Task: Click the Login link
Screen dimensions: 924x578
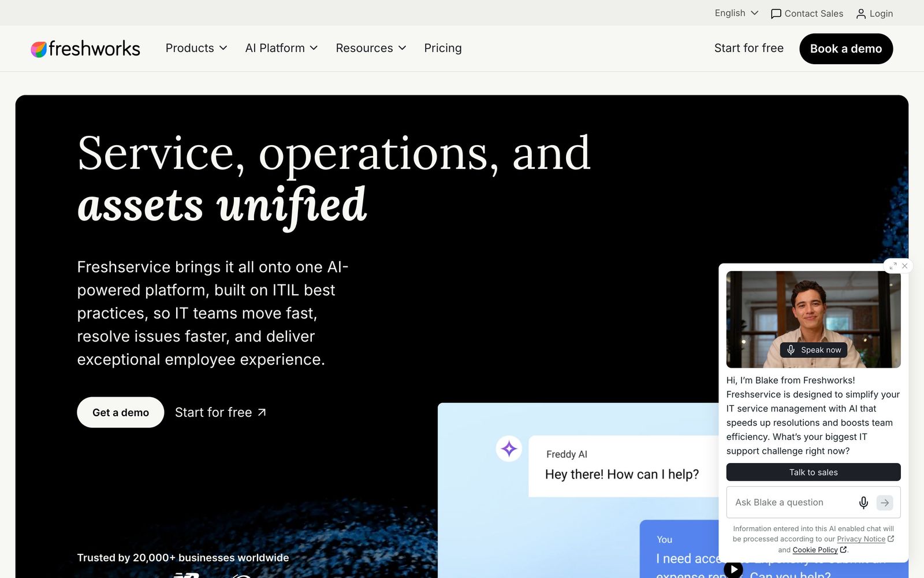Action: tap(874, 13)
